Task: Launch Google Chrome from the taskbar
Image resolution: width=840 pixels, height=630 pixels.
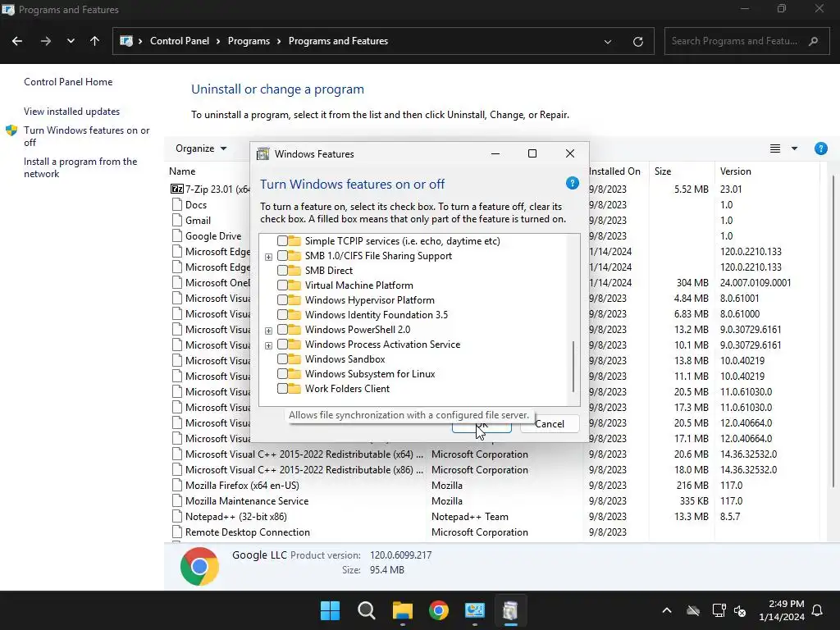Action: click(x=439, y=610)
